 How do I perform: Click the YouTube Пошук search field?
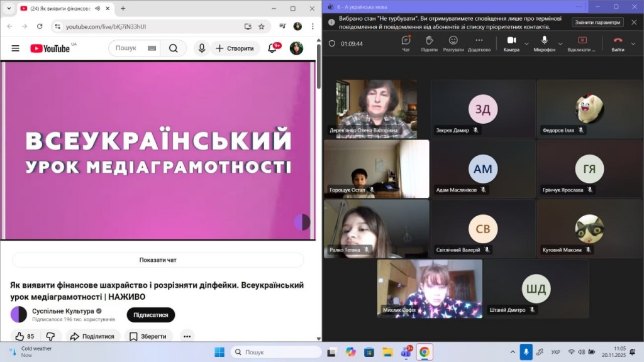click(126, 48)
